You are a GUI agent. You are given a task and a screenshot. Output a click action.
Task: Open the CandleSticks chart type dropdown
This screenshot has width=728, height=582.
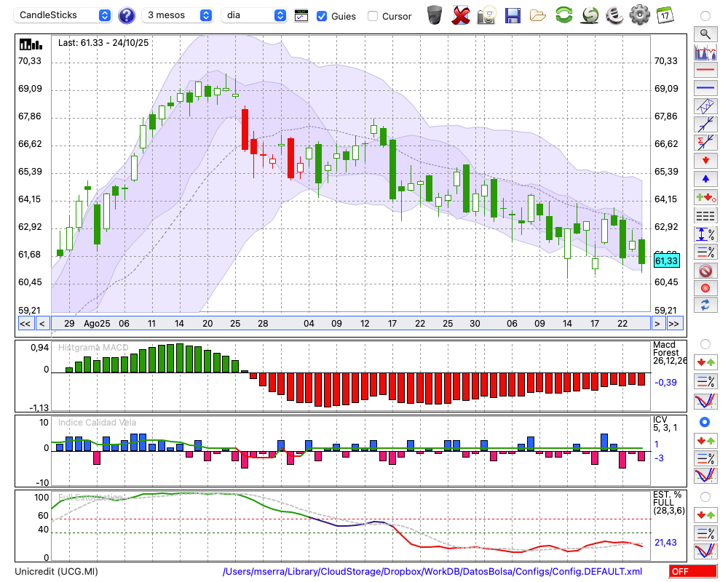click(63, 15)
